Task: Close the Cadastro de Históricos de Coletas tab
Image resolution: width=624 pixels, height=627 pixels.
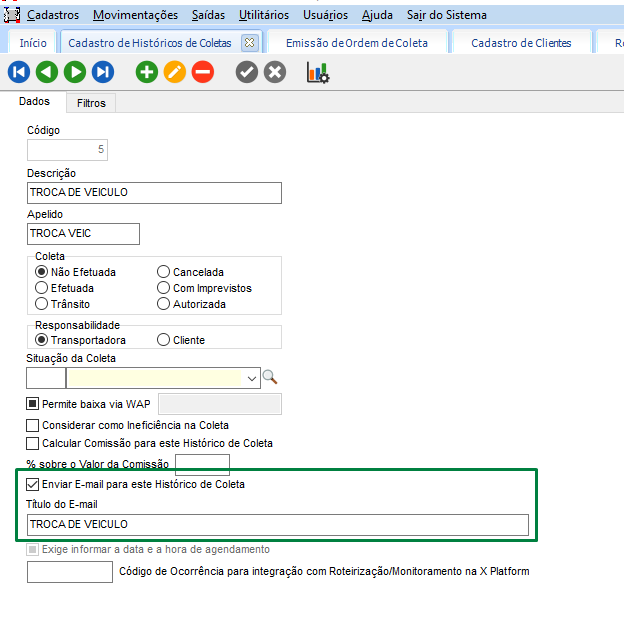Action: click(x=250, y=43)
